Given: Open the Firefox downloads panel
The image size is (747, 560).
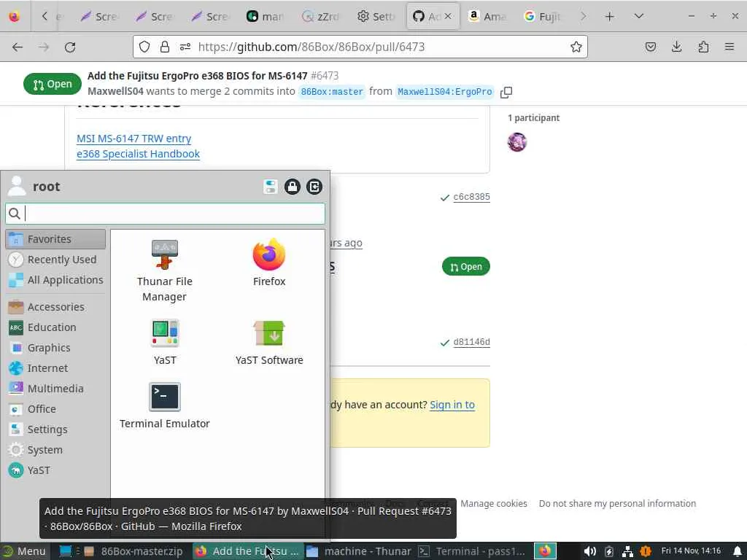Looking at the screenshot, I should coord(676,47).
